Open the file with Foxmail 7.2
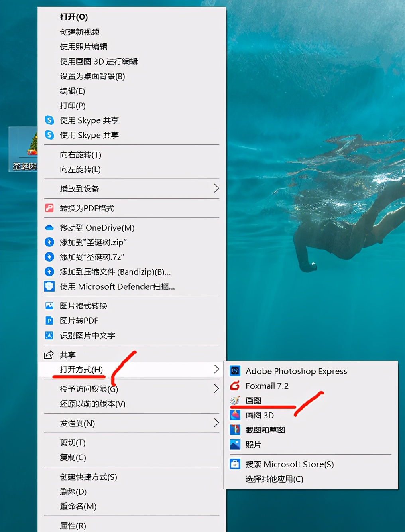 [267, 386]
